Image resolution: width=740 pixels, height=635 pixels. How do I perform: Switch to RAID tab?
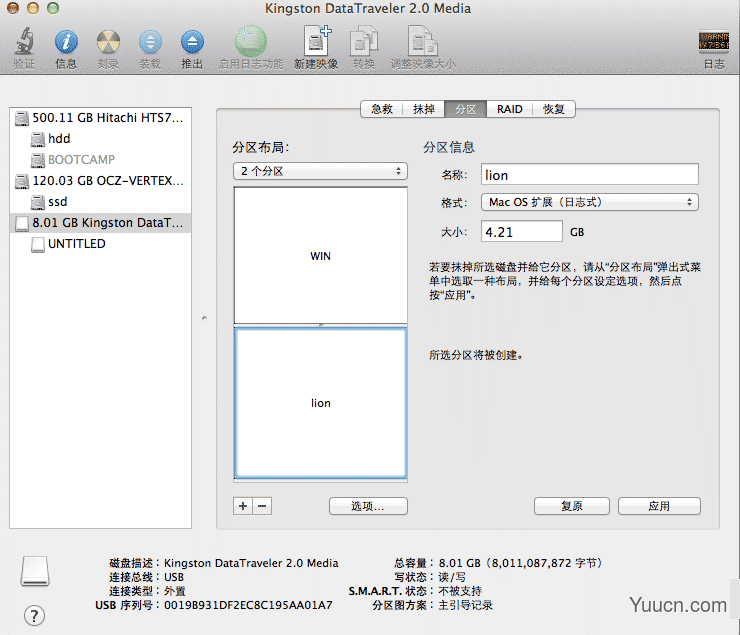pos(510,109)
